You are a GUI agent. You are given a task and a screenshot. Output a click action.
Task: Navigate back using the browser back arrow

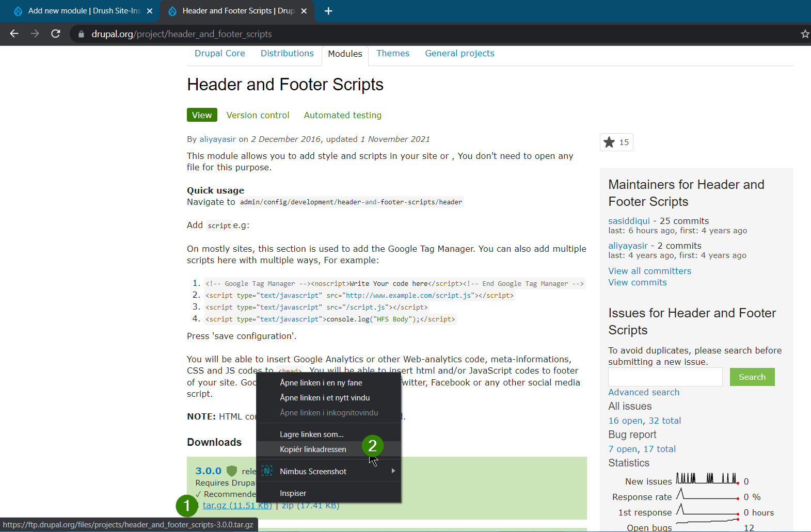coord(13,34)
